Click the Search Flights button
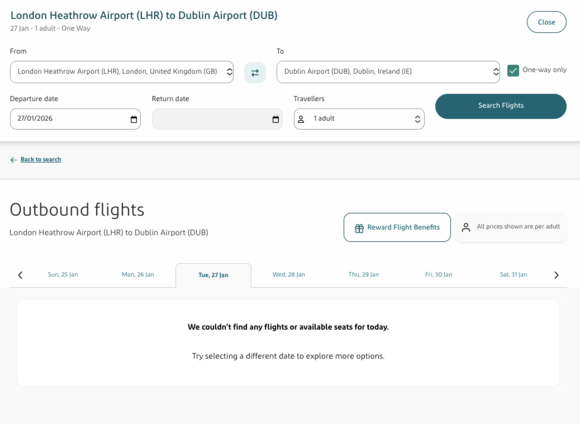The image size is (580, 424). tap(501, 106)
